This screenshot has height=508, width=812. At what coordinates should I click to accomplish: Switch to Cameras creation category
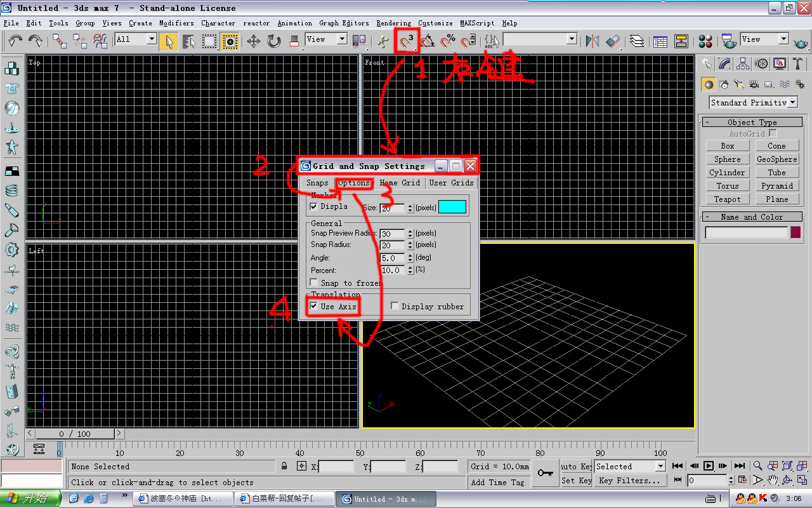(753, 84)
